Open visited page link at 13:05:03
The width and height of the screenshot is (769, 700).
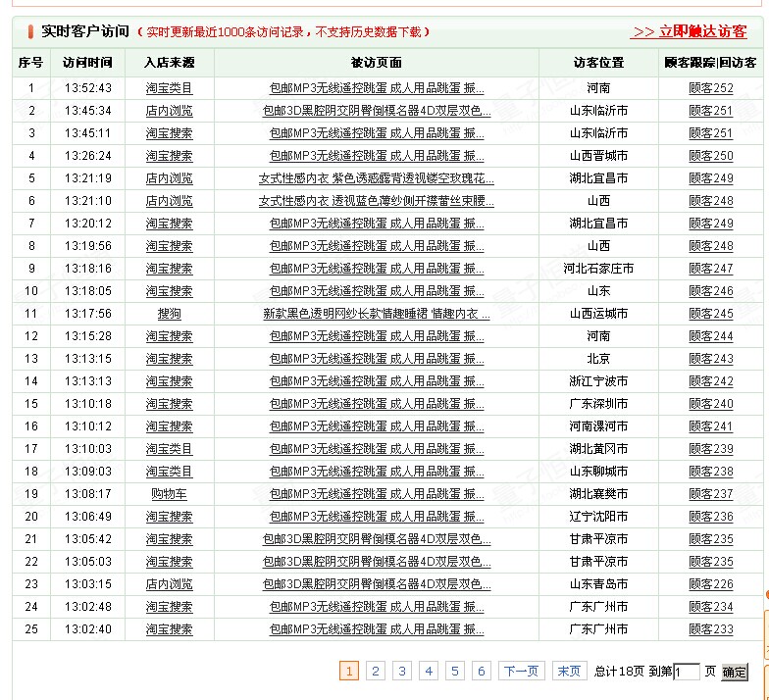(377, 562)
